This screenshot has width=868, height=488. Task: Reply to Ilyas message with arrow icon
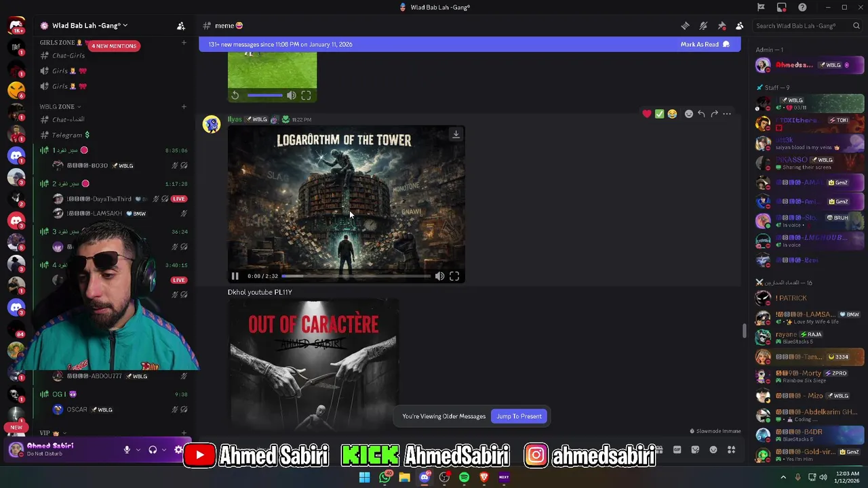click(x=701, y=114)
